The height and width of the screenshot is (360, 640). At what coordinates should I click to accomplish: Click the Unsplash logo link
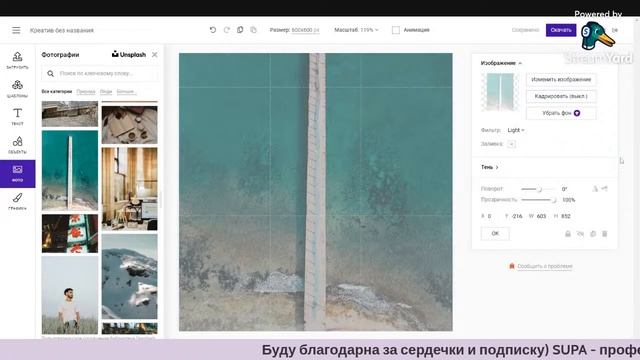(x=129, y=54)
